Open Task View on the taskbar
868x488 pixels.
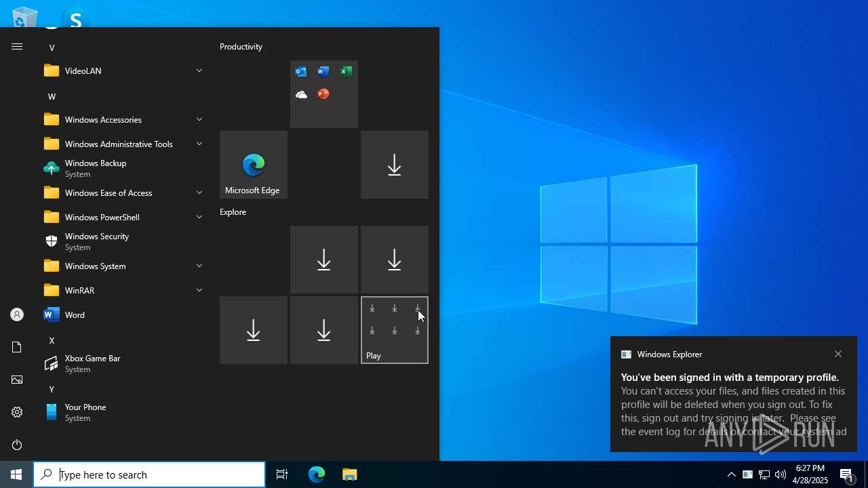point(282,474)
